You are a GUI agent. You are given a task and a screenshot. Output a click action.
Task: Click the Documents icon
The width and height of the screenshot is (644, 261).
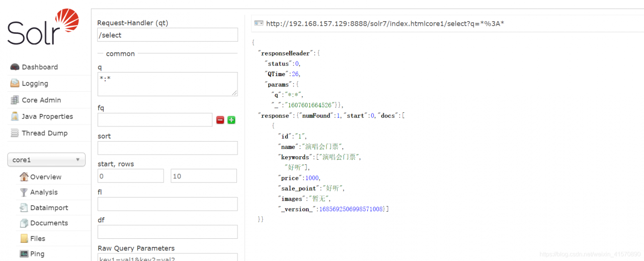(x=24, y=223)
